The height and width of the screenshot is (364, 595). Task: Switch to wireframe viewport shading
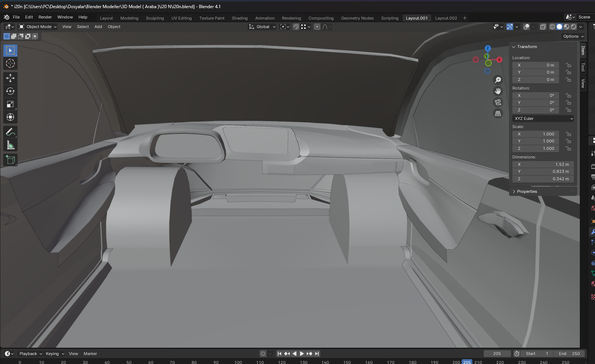pyautogui.click(x=552, y=27)
